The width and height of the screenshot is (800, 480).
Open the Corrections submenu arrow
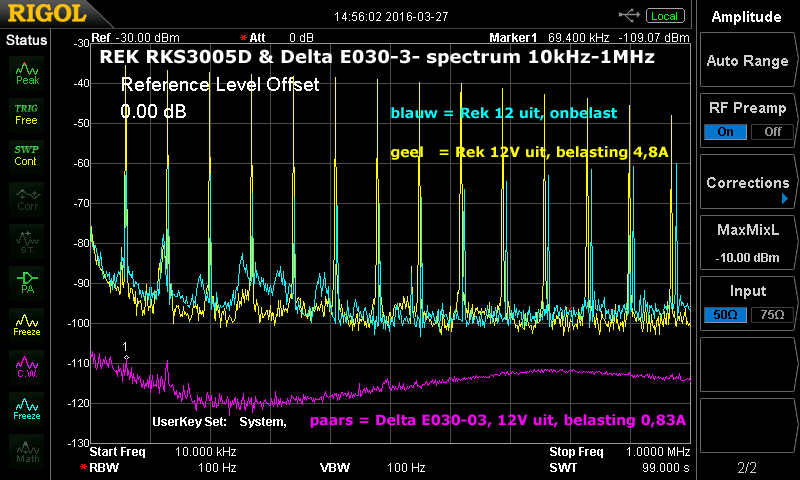[x=785, y=199]
